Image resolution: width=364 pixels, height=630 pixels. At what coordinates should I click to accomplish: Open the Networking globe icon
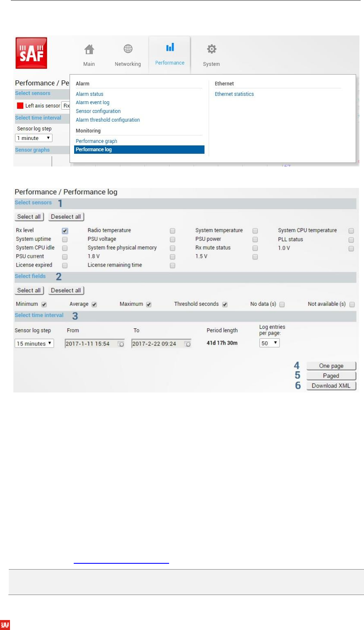click(x=128, y=49)
